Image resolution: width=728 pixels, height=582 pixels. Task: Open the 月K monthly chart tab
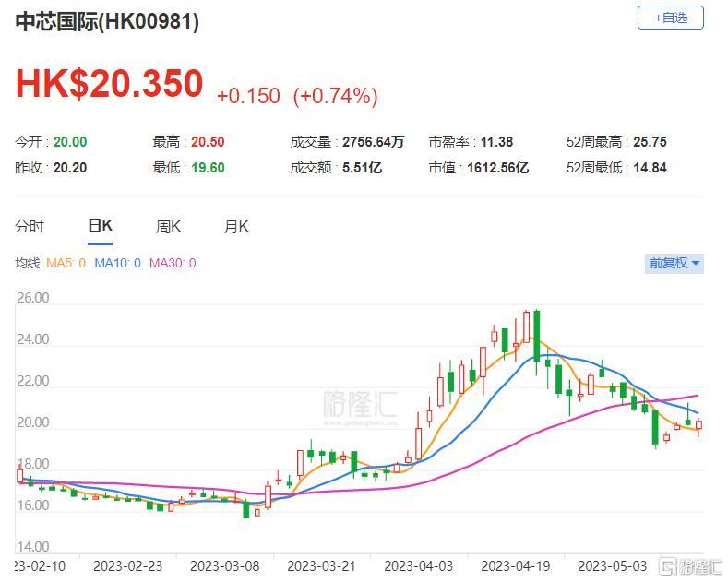click(x=236, y=227)
